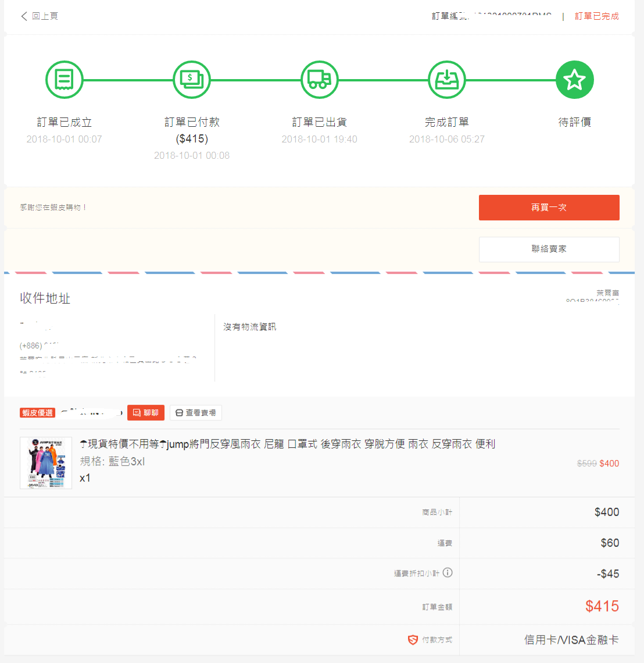Click the Shopee guarantee shield icon
644x663 pixels.
413,640
